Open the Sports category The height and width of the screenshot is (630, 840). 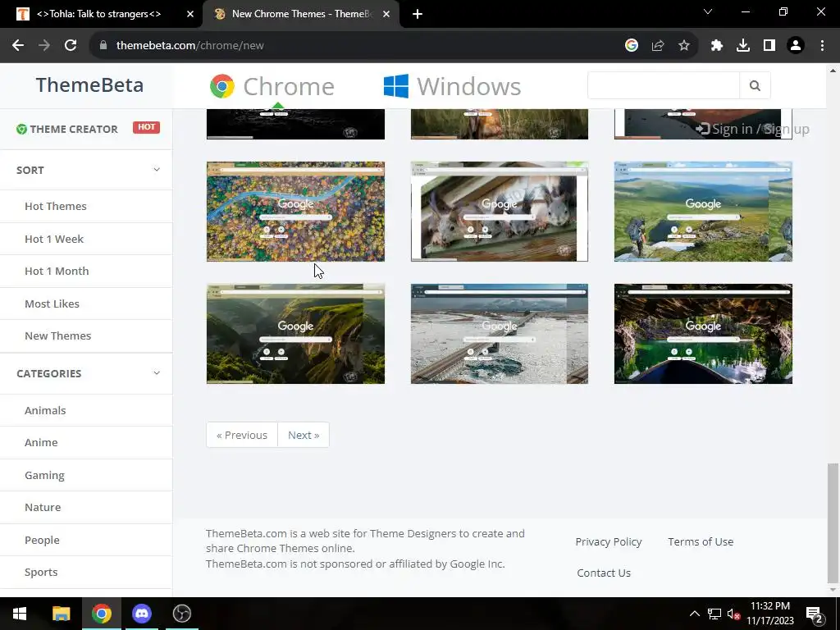point(41,572)
